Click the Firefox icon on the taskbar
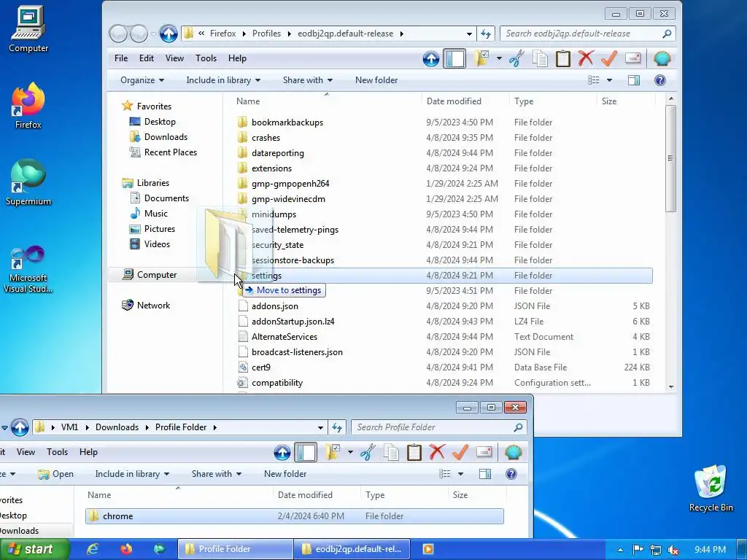Viewport: 747px width, 560px height. pos(125,549)
